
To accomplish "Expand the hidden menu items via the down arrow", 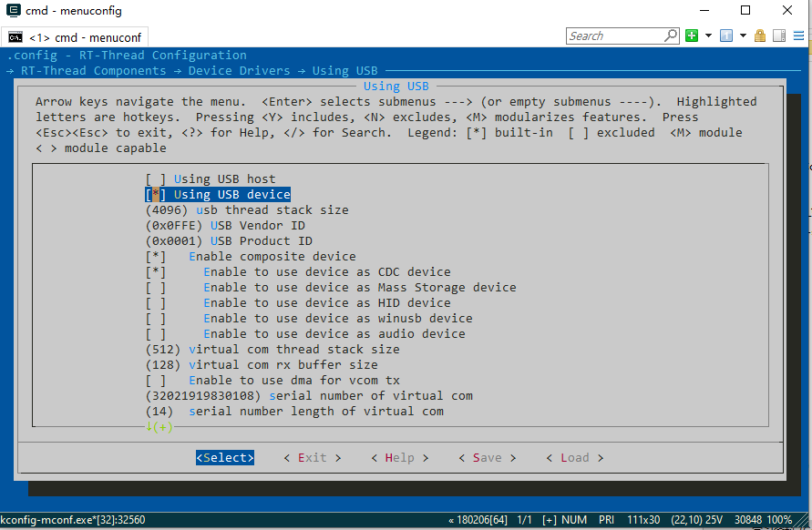I will point(153,426).
